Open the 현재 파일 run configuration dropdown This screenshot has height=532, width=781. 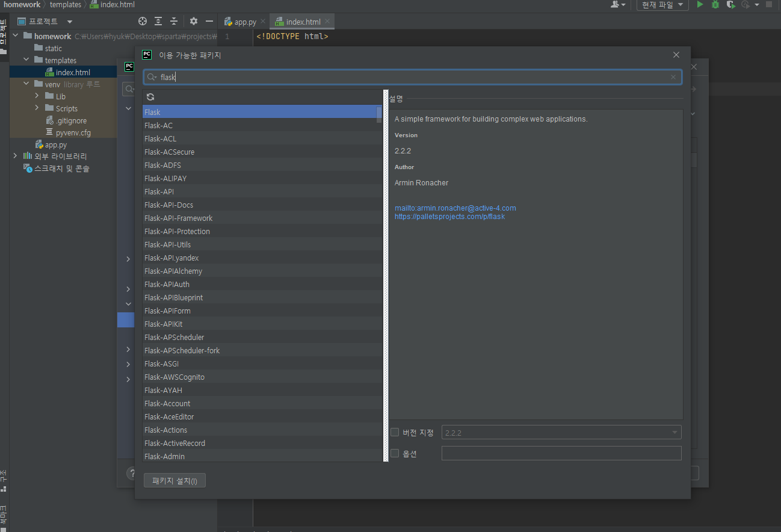point(662,5)
